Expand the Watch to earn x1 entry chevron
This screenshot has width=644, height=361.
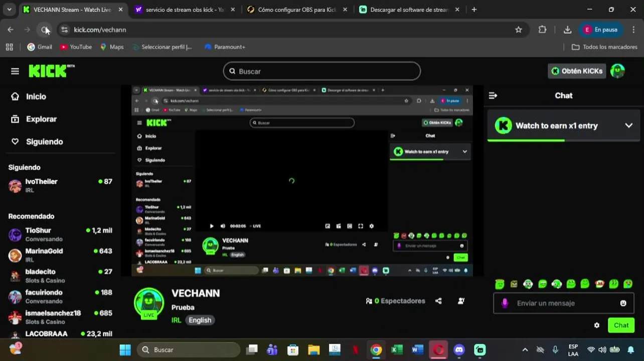(628, 125)
